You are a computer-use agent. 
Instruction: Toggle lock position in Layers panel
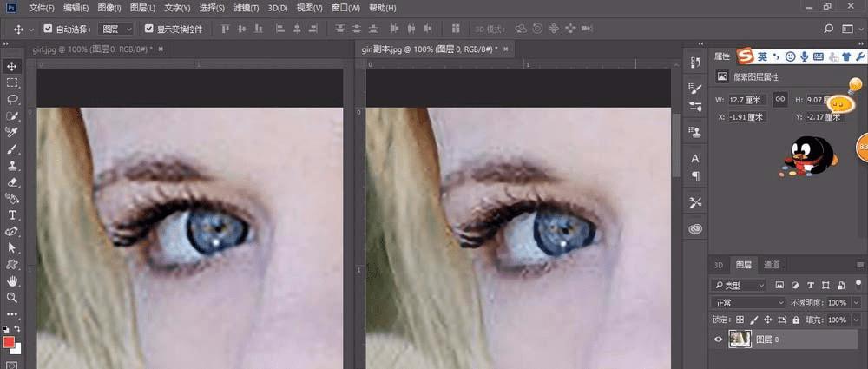(768, 320)
